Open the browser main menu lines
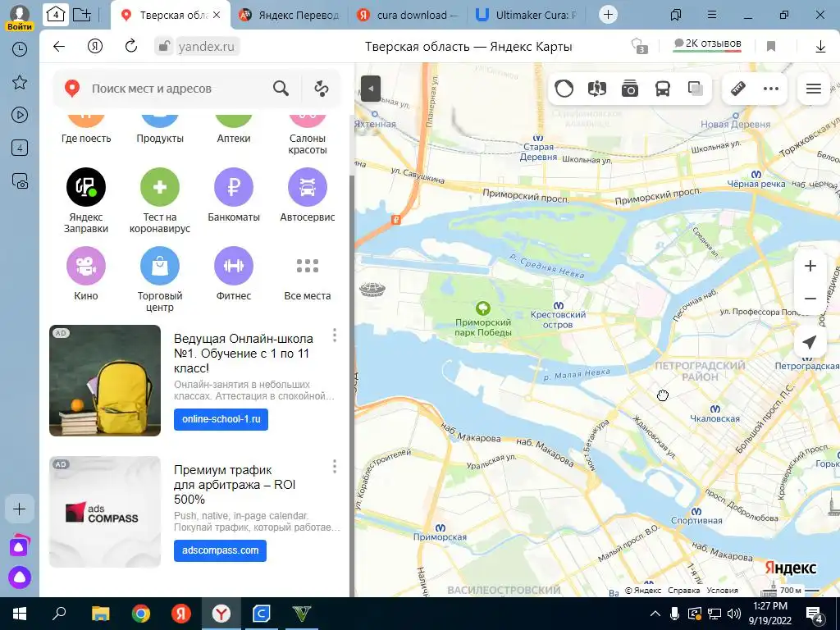Screen dimensions: 840x630 (712, 15)
